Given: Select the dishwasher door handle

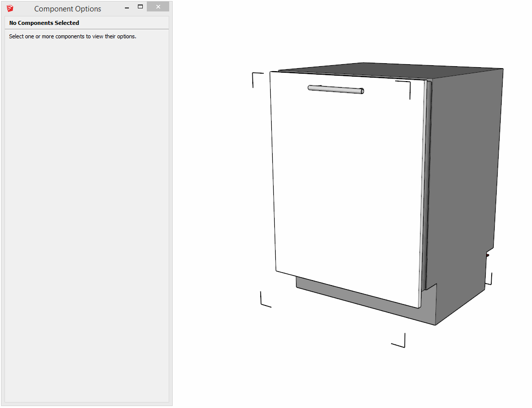Looking at the screenshot, I should point(335,90).
